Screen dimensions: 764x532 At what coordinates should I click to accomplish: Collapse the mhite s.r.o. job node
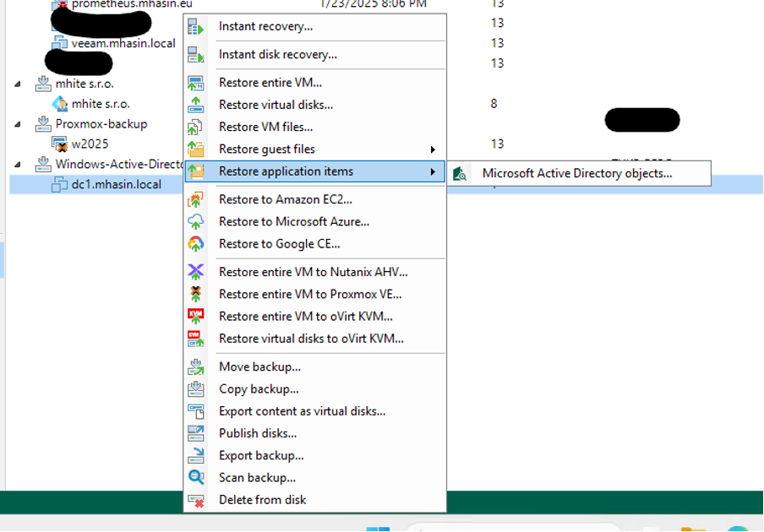tap(18, 84)
